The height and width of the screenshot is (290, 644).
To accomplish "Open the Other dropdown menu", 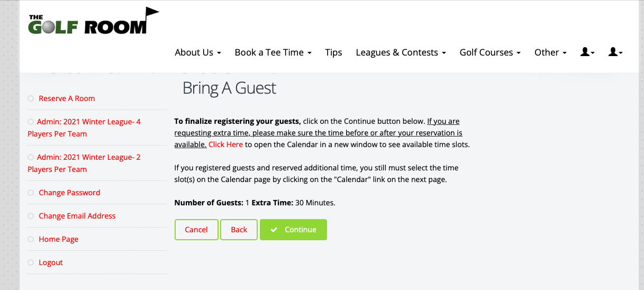I will [x=550, y=52].
